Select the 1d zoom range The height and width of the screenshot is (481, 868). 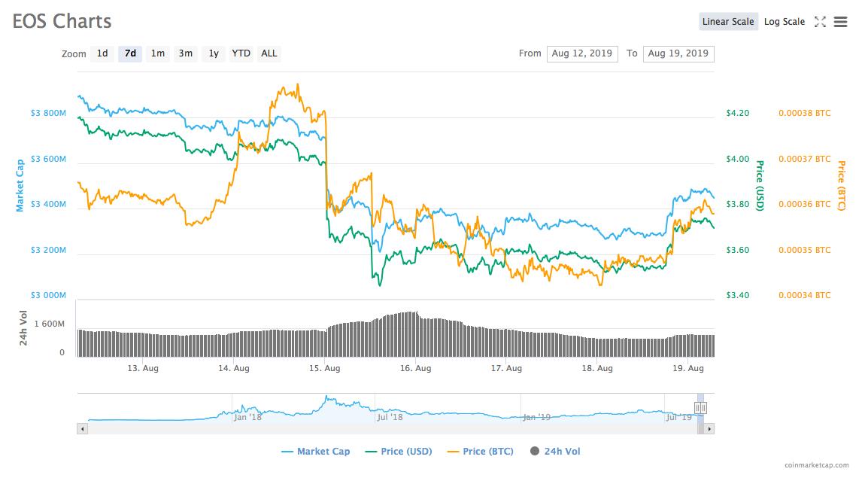point(102,53)
